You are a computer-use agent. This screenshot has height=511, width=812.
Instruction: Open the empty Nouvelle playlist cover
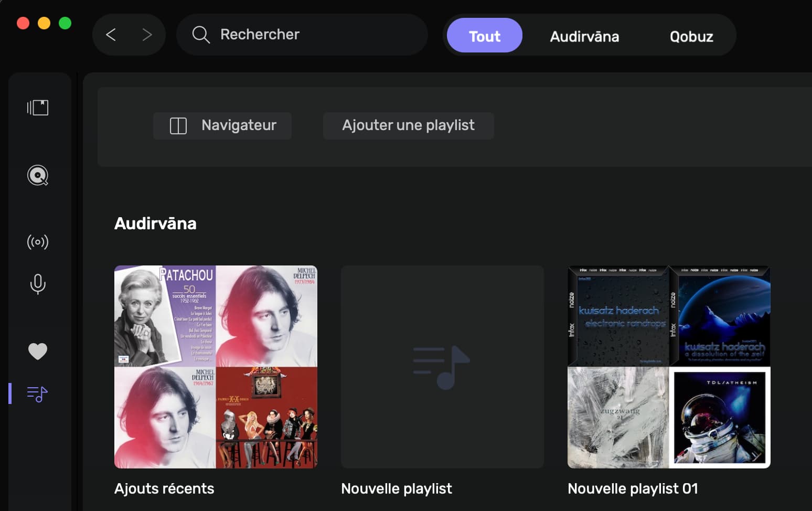(x=442, y=367)
